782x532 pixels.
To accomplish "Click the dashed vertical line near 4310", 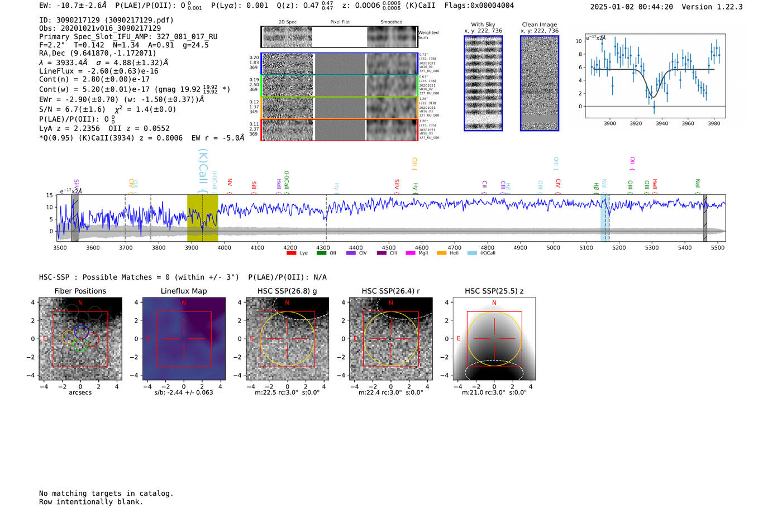I will click(x=326, y=218).
